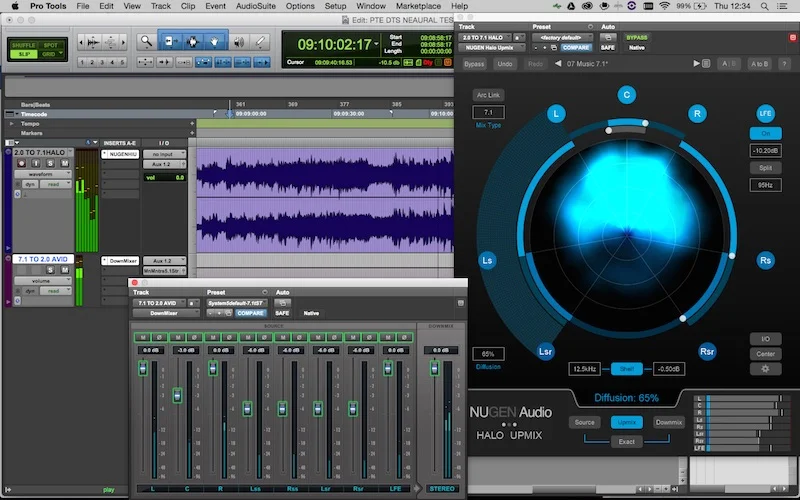The width and height of the screenshot is (800, 500).
Task: Enable Spot edit mode
Action: click(51, 45)
